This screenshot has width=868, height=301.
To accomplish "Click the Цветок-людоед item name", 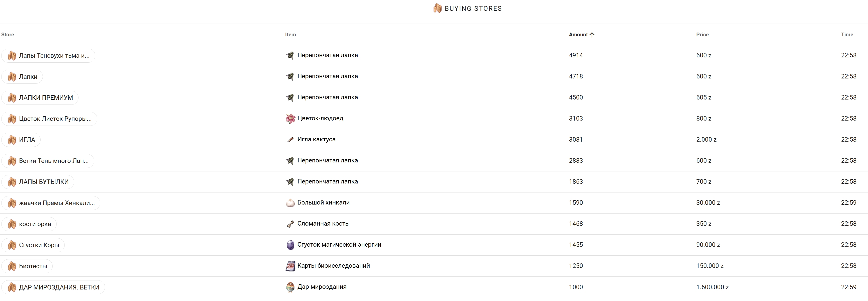I will point(320,119).
